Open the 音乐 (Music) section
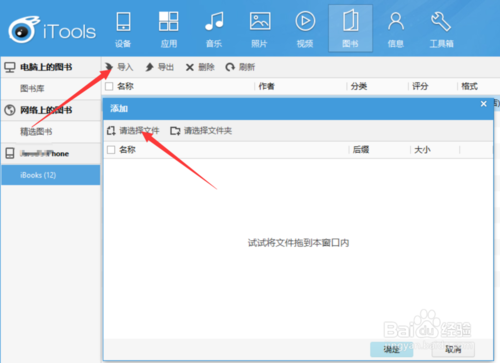 click(x=214, y=29)
